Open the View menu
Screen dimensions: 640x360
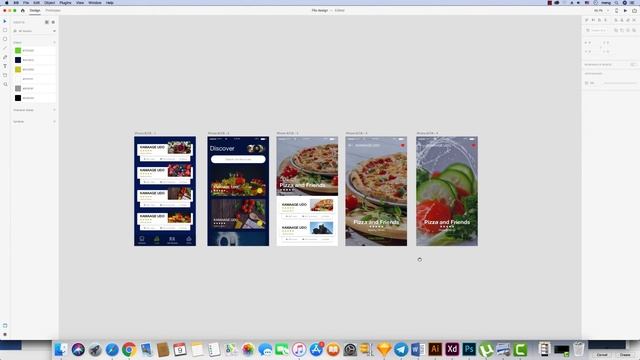[x=80, y=2]
